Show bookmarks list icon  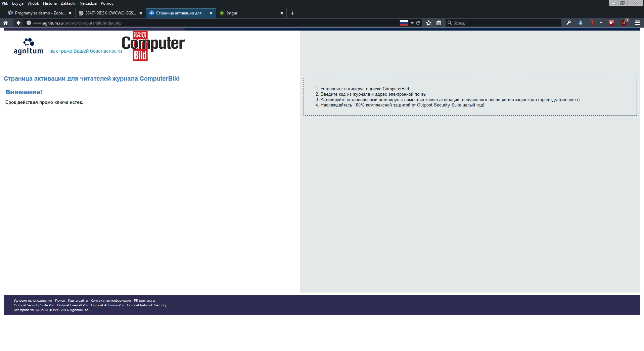[x=439, y=23]
